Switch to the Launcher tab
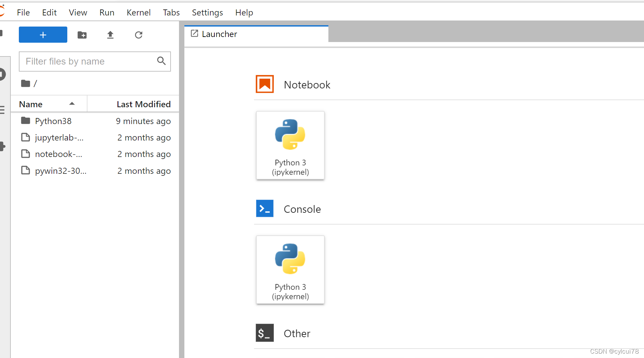This screenshot has width=644, height=358. pos(256,34)
